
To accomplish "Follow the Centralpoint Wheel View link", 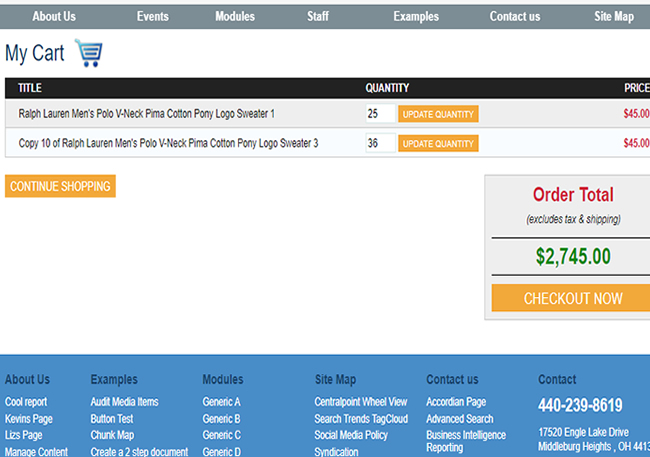I will (360, 402).
